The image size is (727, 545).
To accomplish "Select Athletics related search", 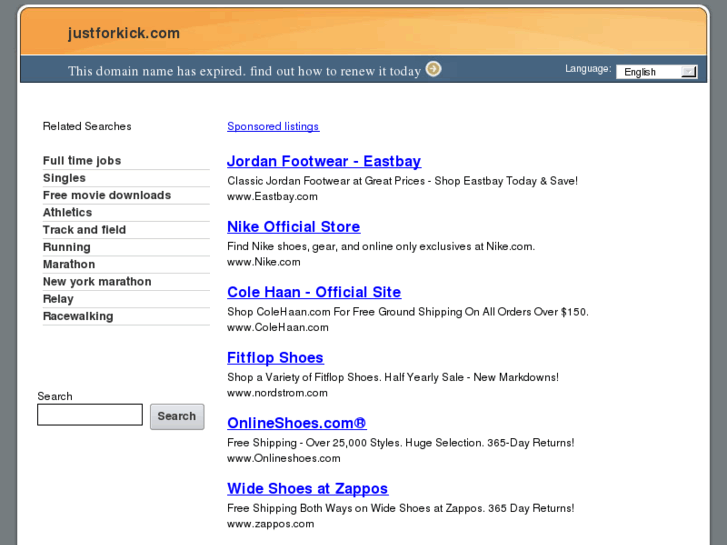I will [x=67, y=212].
